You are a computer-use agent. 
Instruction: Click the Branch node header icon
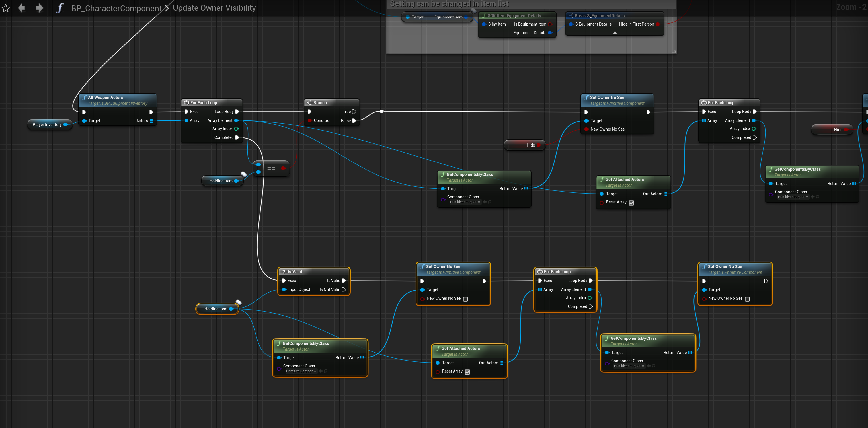tap(309, 103)
